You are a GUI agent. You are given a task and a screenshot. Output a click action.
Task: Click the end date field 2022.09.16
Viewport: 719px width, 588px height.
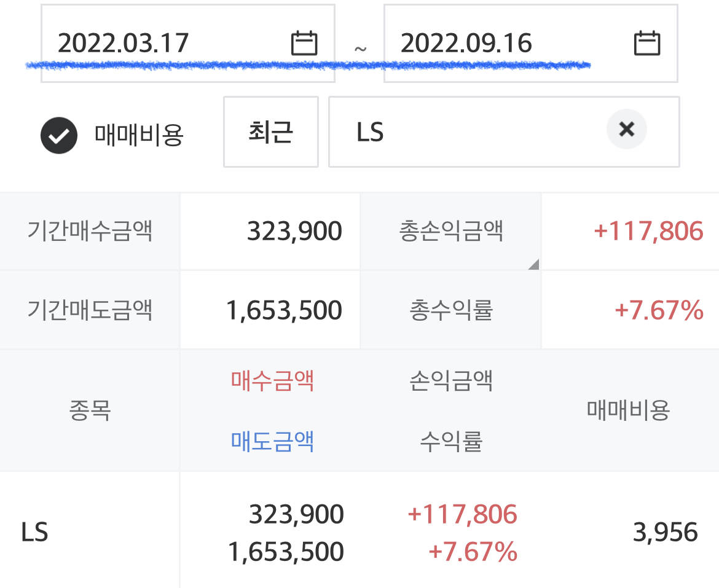point(530,44)
